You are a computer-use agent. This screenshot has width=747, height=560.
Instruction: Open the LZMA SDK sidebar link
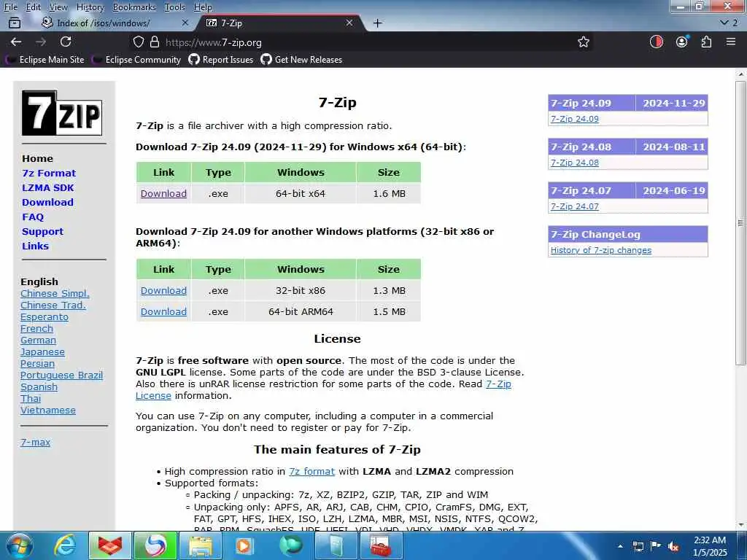[48, 187]
